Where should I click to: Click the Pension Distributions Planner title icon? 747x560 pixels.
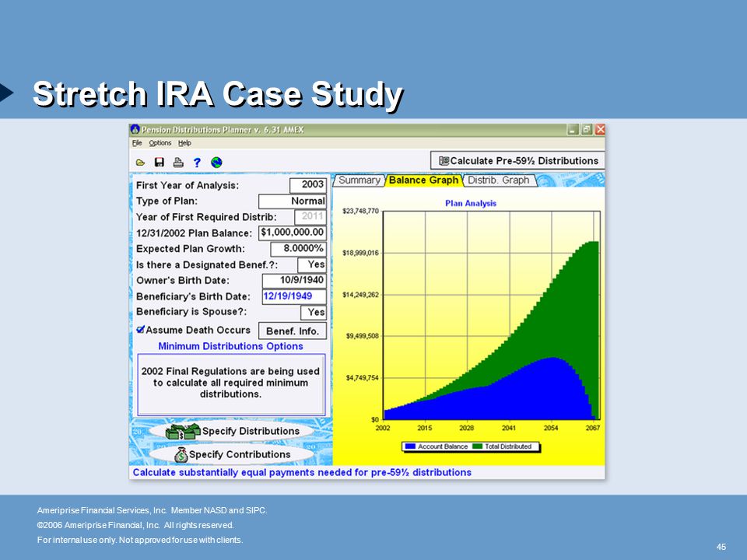[135, 130]
